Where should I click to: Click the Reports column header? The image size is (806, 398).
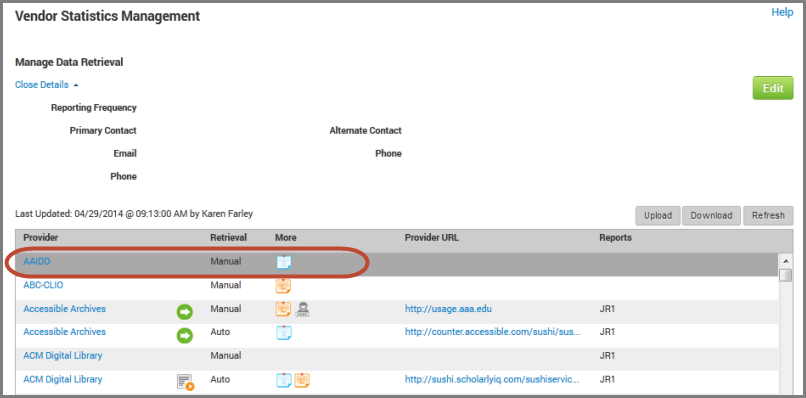[615, 238]
